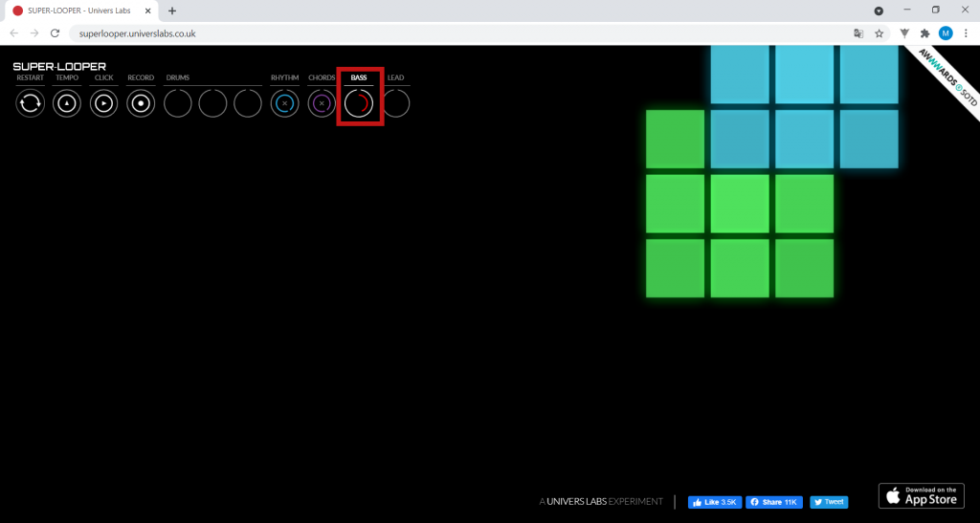Open the Chrome three-dot menu
This screenshot has width=980, height=523.
point(966,33)
